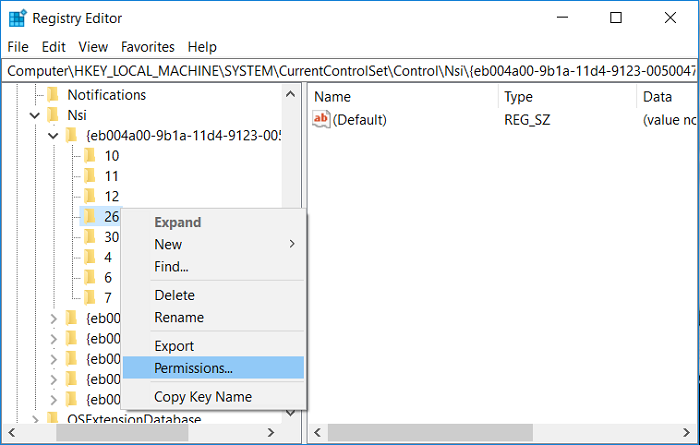Image resolution: width=700 pixels, height=445 pixels.
Task: Click the registry path address bar
Action: click(x=350, y=71)
